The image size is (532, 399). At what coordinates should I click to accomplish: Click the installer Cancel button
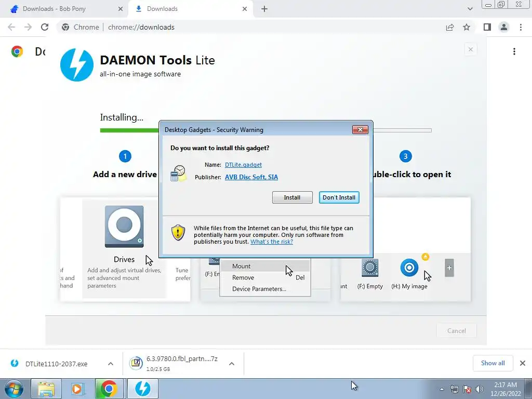tap(456, 331)
